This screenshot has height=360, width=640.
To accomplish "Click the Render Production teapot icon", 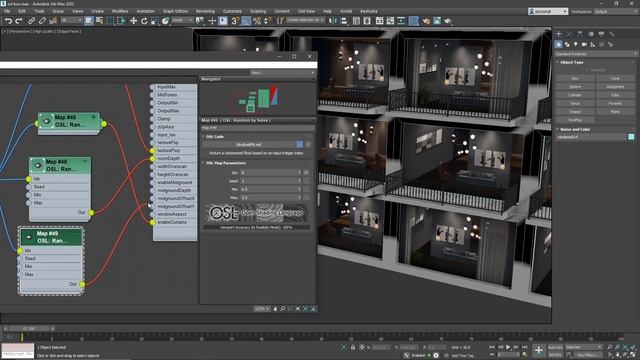I will click(x=448, y=21).
